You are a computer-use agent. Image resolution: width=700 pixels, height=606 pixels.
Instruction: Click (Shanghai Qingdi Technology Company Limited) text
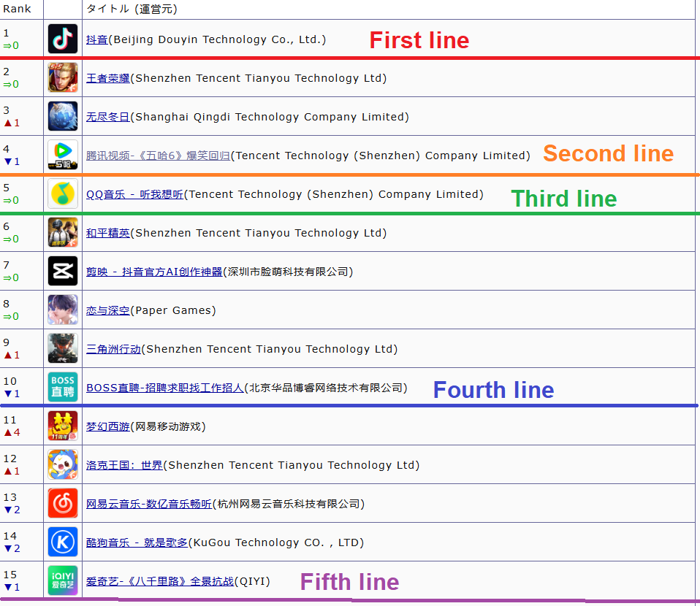[x=270, y=117]
